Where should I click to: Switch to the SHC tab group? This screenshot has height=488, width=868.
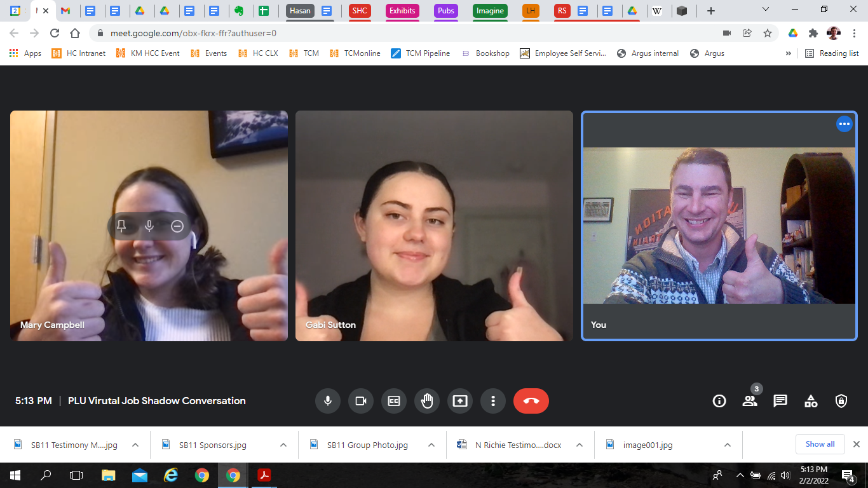pyautogui.click(x=360, y=11)
